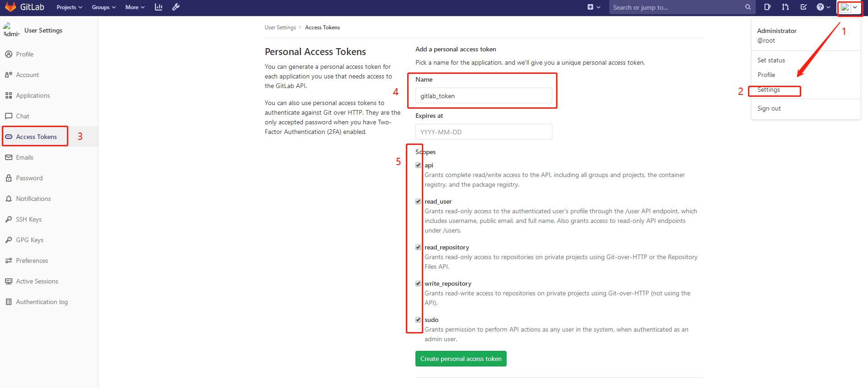Click Access Tokens breadcrumb link
Screen dimensions: 868x388
coord(322,28)
